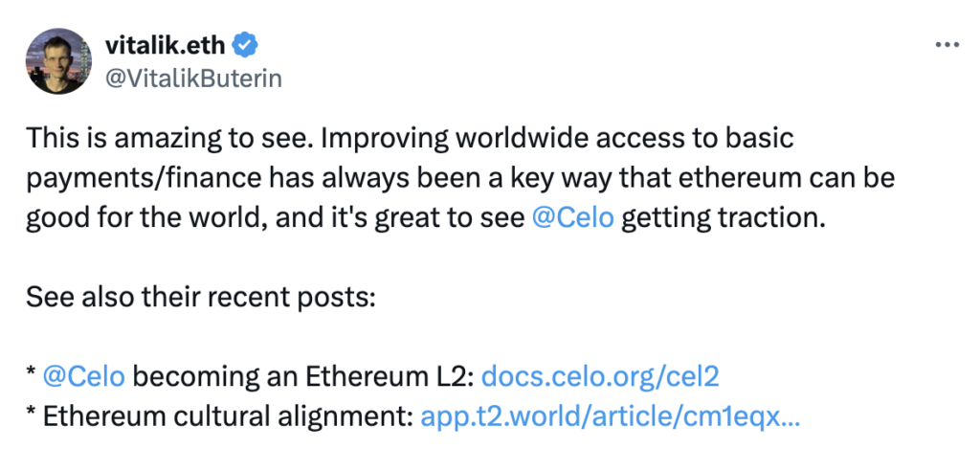Image resolution: width=980 pixels, height=449 pixels.
Task: Click the 'it's great to see' phrase
Action: 419,217
